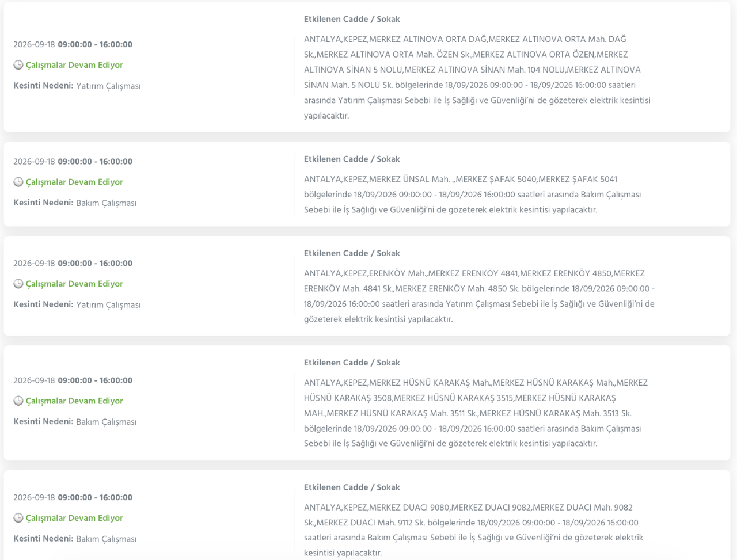Click the Etkilenen Cadde / Sokak heading above ALTINOVA
The height and width of the screenshot is (560, 737).
click(352, 19)
